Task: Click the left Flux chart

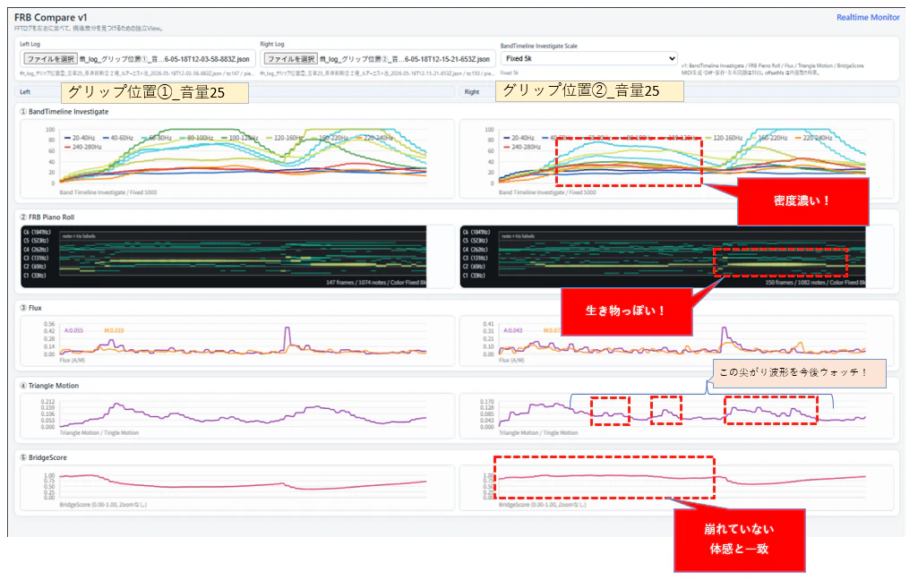Action: pyautogui.click(x=237, y=340)
